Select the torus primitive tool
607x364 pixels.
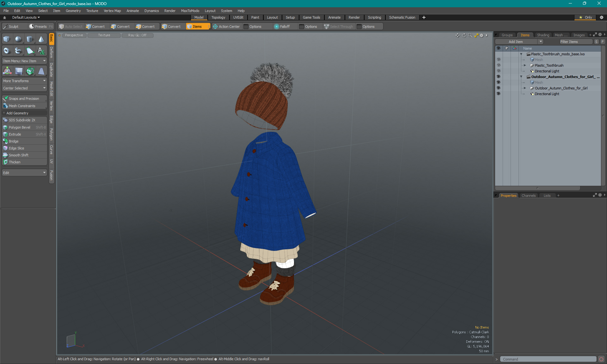(x=7, y=51)
